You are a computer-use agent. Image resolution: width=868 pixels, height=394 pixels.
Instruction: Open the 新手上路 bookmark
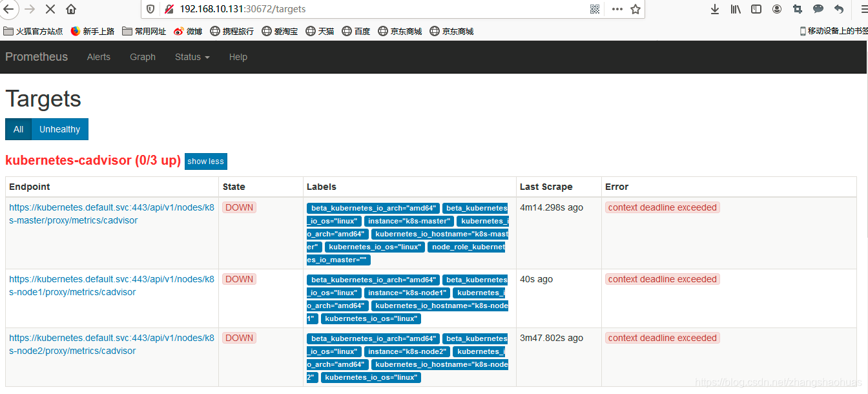click(x=92, y=31)
